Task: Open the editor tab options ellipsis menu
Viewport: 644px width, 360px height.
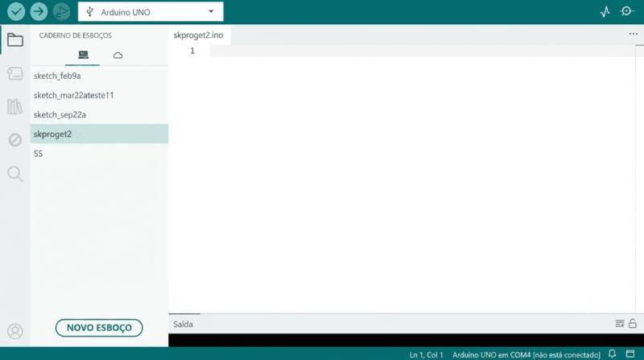Action: tap(633, 34)
